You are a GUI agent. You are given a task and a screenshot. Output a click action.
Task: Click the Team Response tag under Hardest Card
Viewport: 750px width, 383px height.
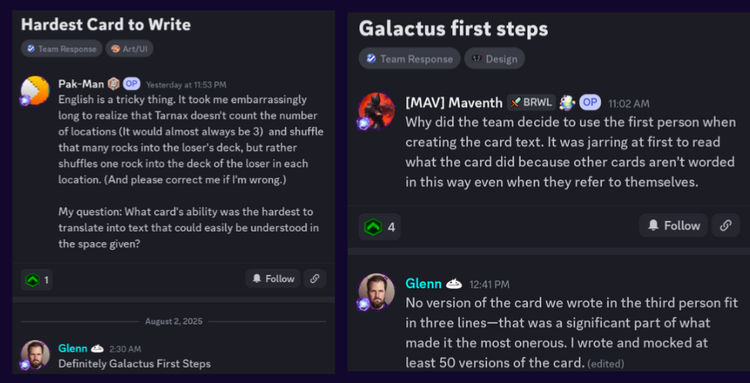[62, 49]
